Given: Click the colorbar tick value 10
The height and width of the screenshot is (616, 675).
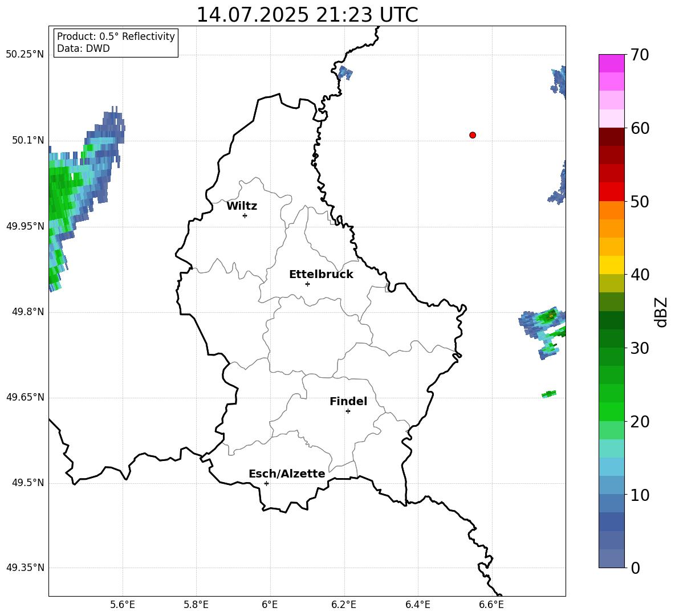Looking at the screenshot, I should coord(640,495).
